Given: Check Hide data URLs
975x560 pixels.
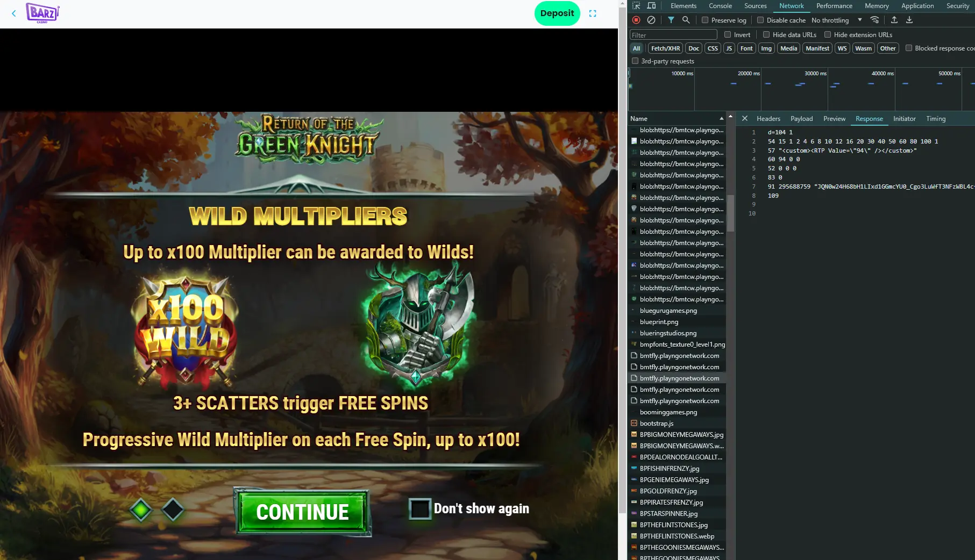Looking at the screenshot, I should click(x=766, y=34).
